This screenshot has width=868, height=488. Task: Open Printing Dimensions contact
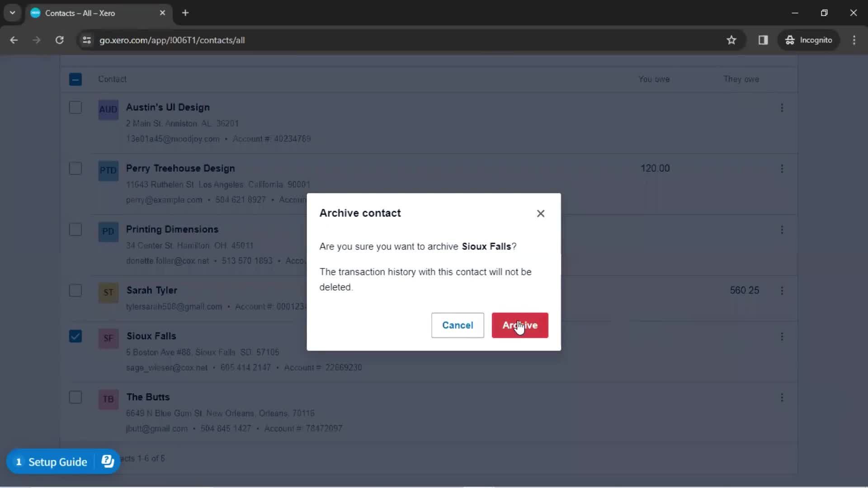[x=172, y=230]
